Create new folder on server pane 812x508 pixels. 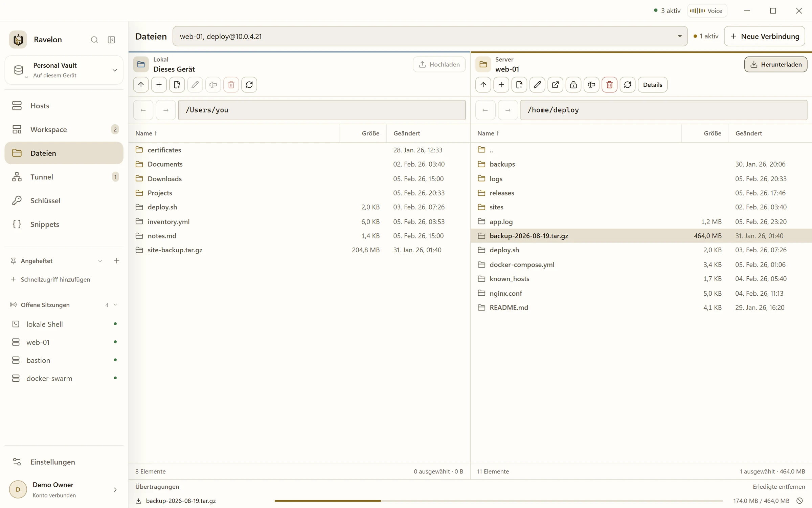[501, 85]
